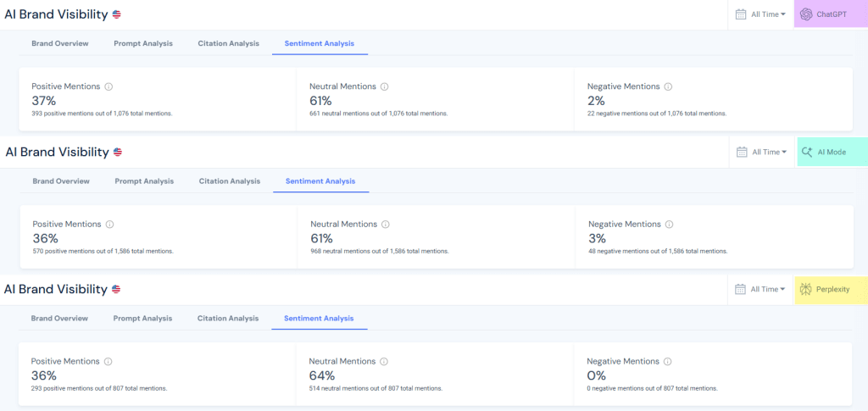Click the info icon beside Negative Mentions 3%
The width and height of the screenshot is (868, 411).
tap(669, 225)
